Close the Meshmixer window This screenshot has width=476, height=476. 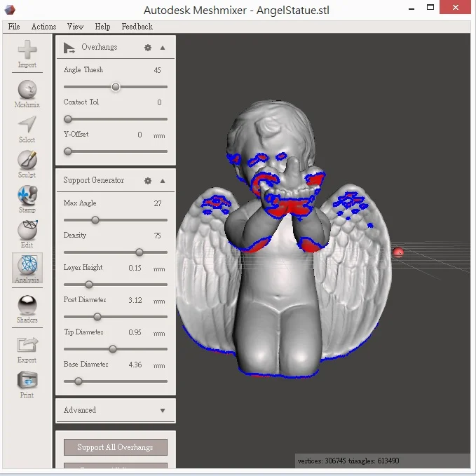[x=456, y=7]
